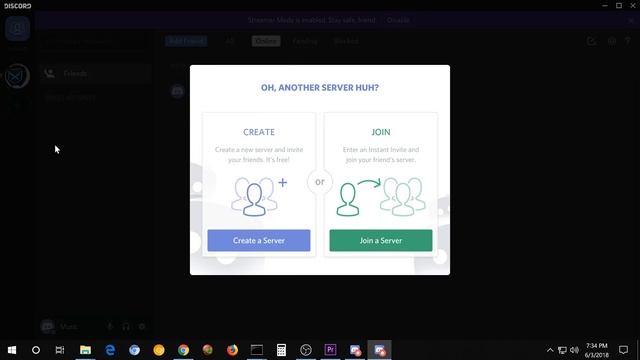Open Adobe Premiere Pro from taskbar
Screen dimensions: 640x360
330,350
